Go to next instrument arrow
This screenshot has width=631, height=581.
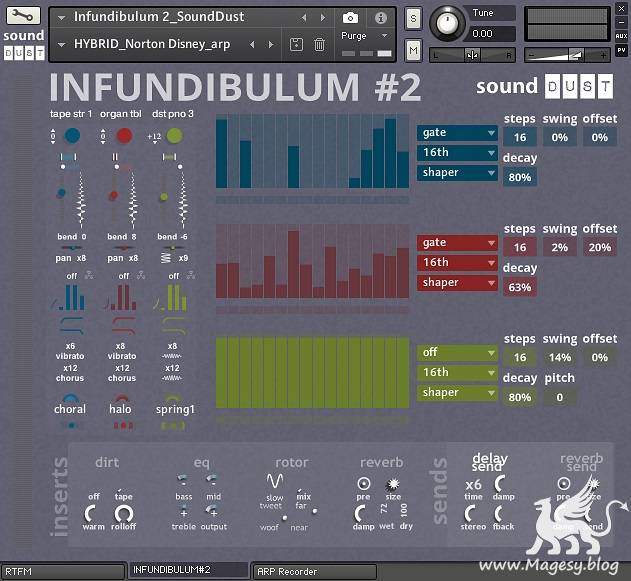pos(323,18)
